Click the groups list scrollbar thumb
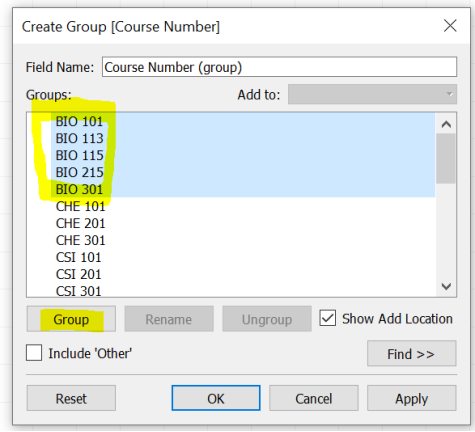The width and height of the screenshot is (475, 432). [446, 159]
